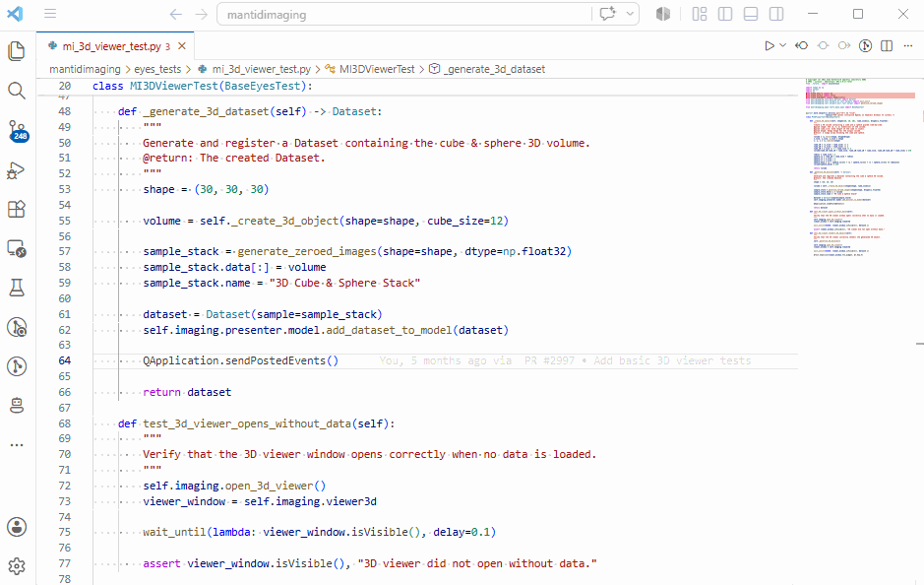
Task: Open the Search view
Action: click(17, 91)
